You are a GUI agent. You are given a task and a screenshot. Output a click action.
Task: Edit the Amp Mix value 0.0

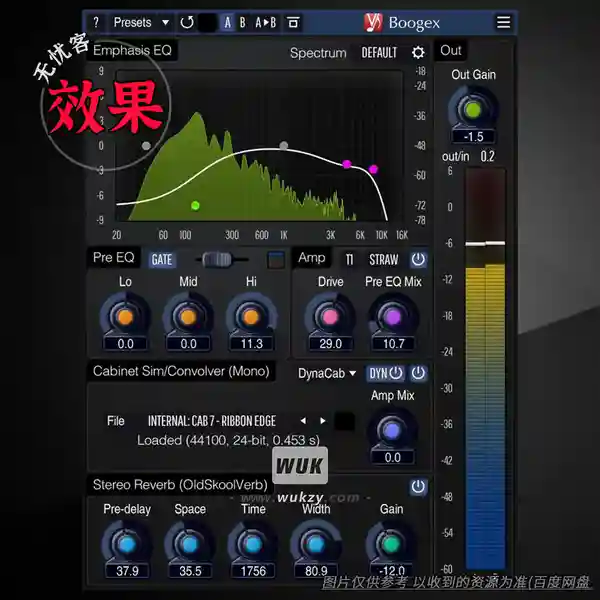[x=393, y=458]
